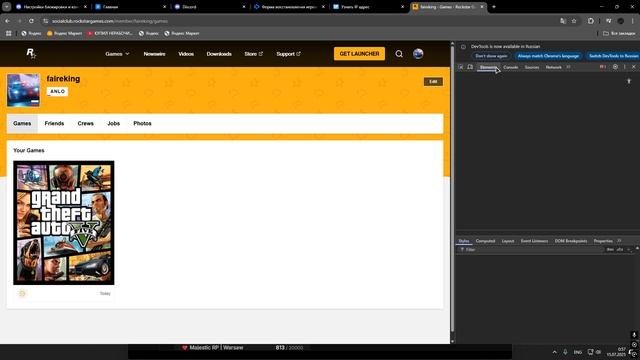Click the tab search arrow at top left
This screenshot has height=360, width=640.
7,7
